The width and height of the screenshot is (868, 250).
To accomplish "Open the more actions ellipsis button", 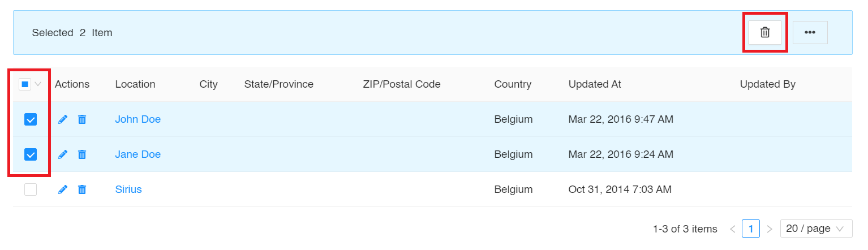I will tap(810, 33).
